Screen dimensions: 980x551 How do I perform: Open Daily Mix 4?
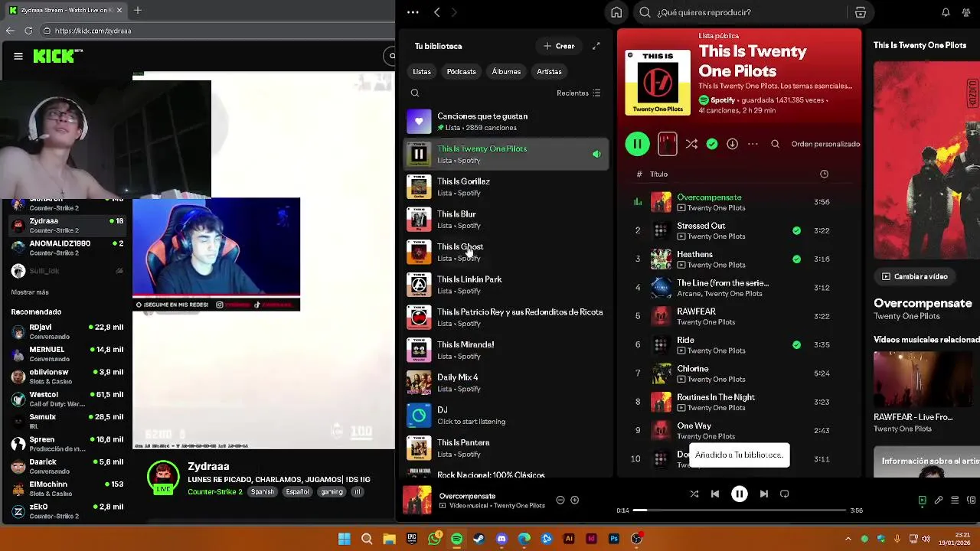(505, 383)
